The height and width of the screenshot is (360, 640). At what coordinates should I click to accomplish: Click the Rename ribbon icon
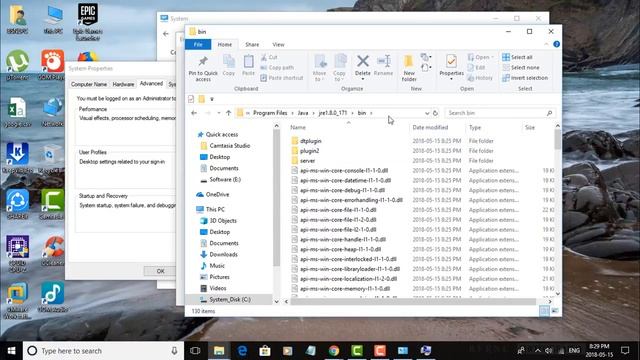point(383,61)
